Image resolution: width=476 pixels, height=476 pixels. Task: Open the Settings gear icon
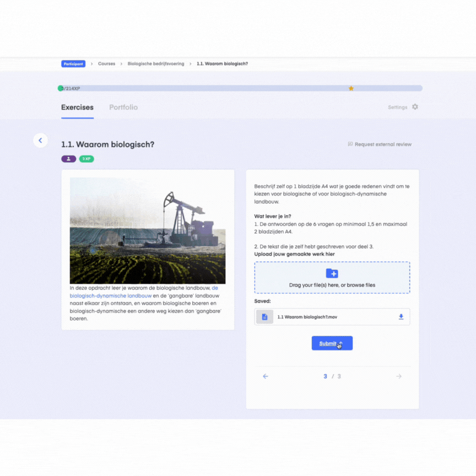point(415,107)
